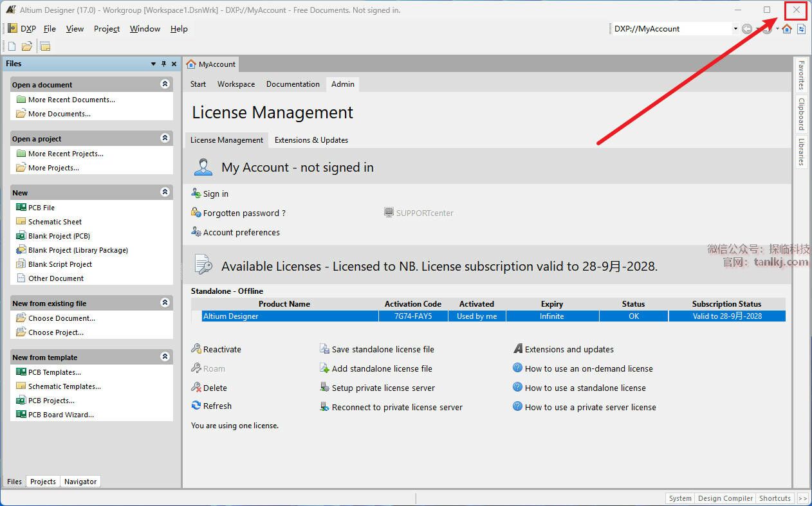This screenshot has height=506, width=812.
Task: Open the Clipboard side panel tab
Action: 801,114
